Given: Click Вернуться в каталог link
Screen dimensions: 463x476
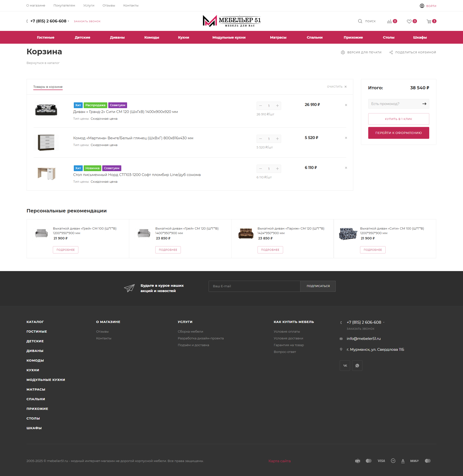Looking at the screenshot, I should click(43, 63).
